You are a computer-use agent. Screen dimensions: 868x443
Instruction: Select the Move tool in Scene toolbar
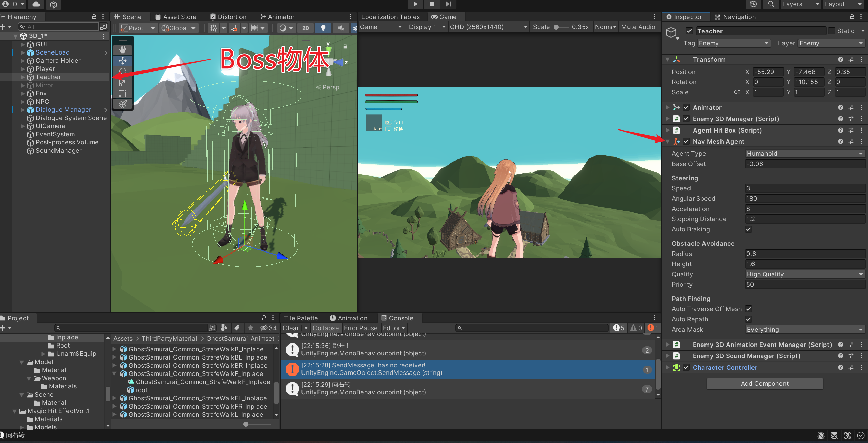123,61
